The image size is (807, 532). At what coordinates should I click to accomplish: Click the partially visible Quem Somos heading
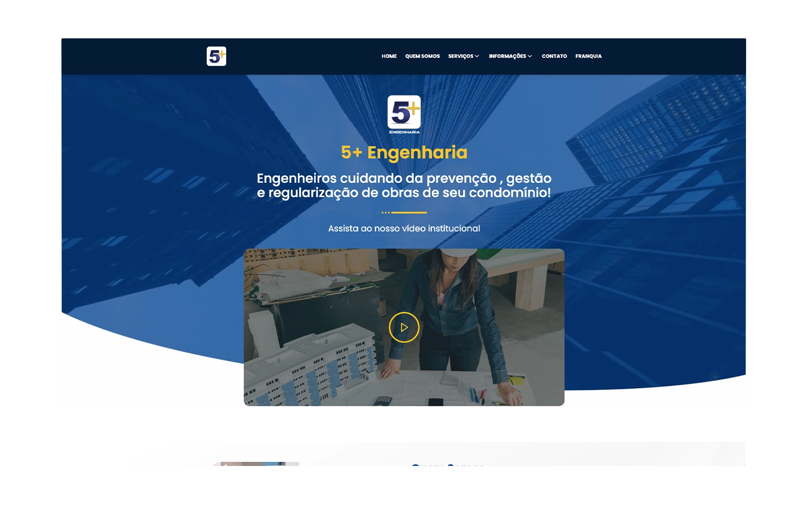448,464
